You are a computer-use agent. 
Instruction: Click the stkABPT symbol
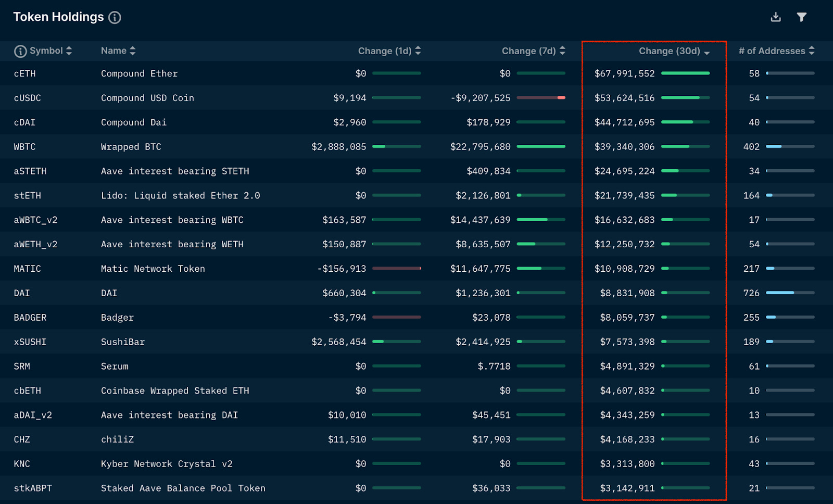pos(33,488)
